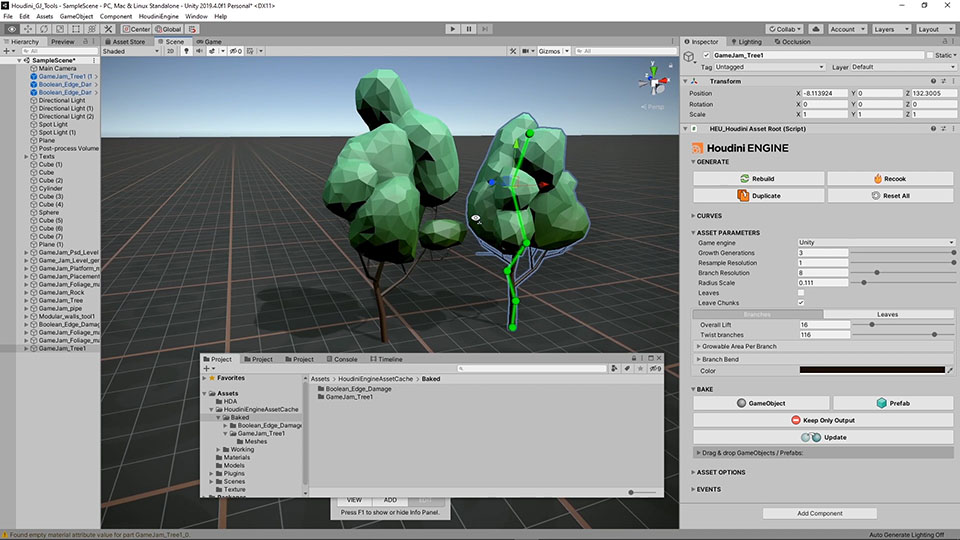Toggle GameJam_Tree1 active checkbox

point(706,55)
